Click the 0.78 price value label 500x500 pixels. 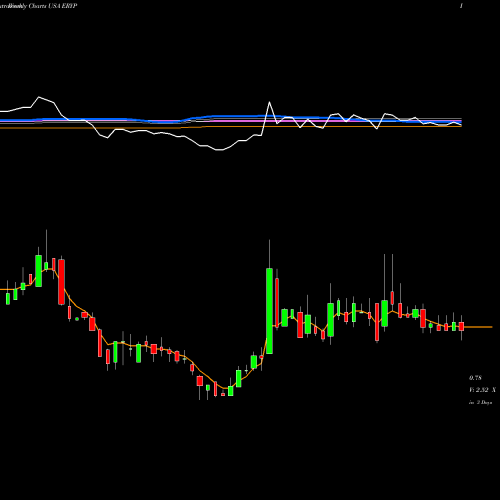coord(475,378)
